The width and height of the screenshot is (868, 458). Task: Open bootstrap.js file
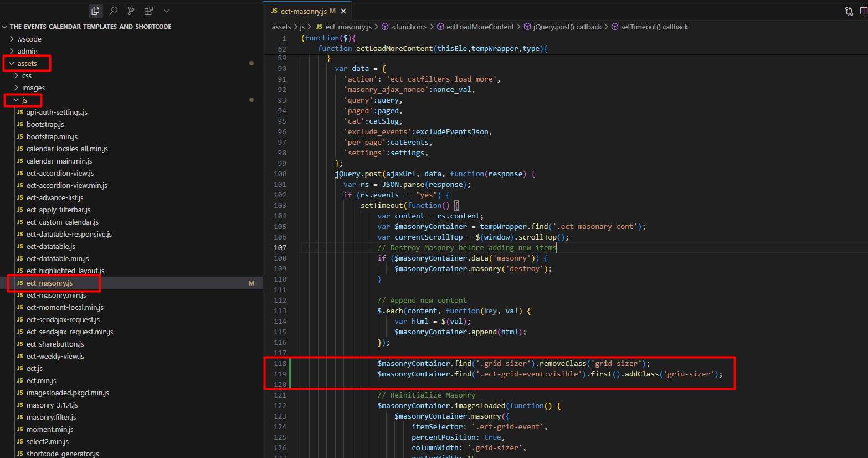[x=45, y=124]
